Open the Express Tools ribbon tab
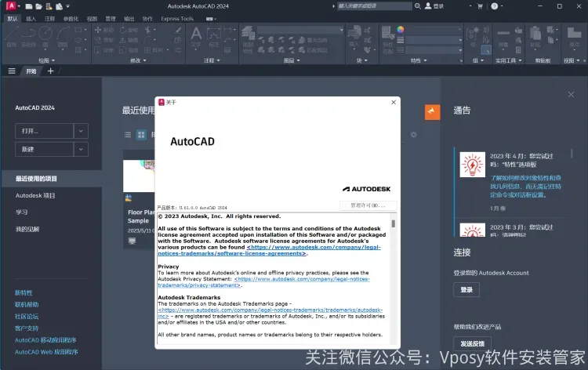 click(x=177, y=18)
